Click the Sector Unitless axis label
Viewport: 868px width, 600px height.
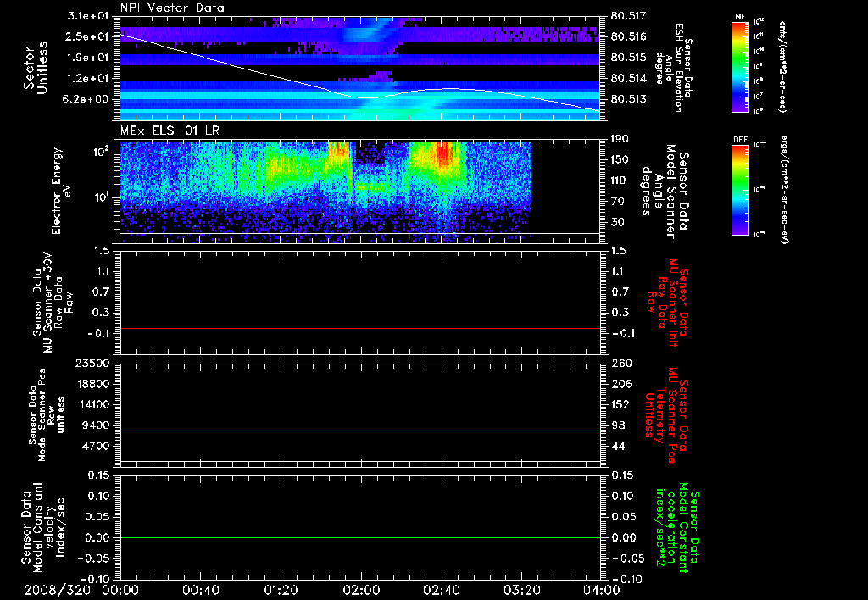click(36, 68)
